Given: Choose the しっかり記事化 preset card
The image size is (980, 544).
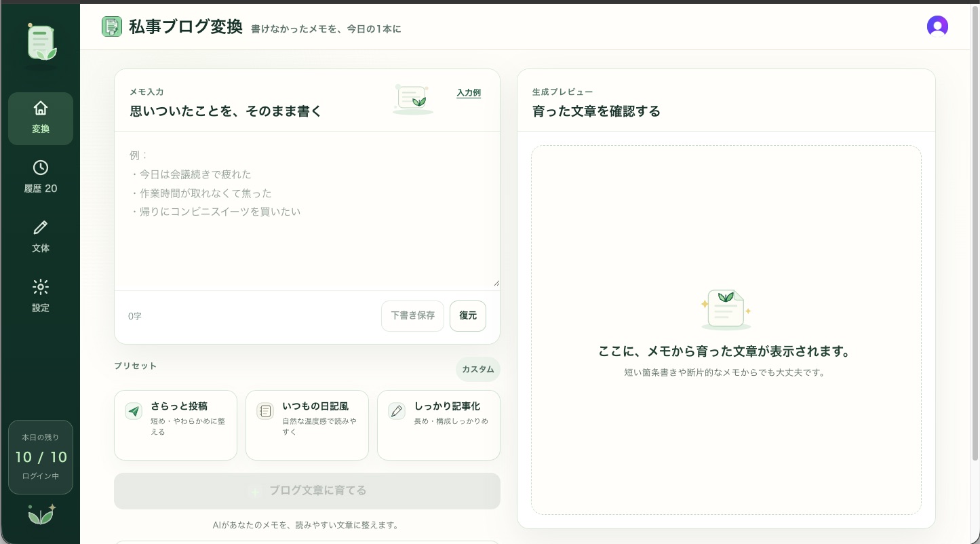Looking at the screenshot, I should 439,425.
